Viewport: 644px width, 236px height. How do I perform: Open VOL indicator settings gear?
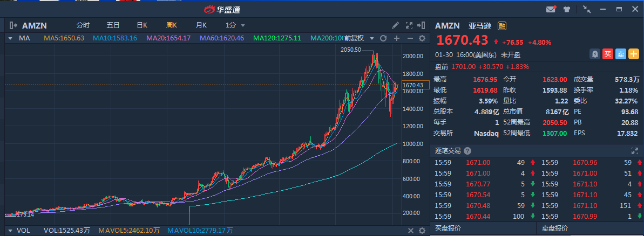pos(422,231)
